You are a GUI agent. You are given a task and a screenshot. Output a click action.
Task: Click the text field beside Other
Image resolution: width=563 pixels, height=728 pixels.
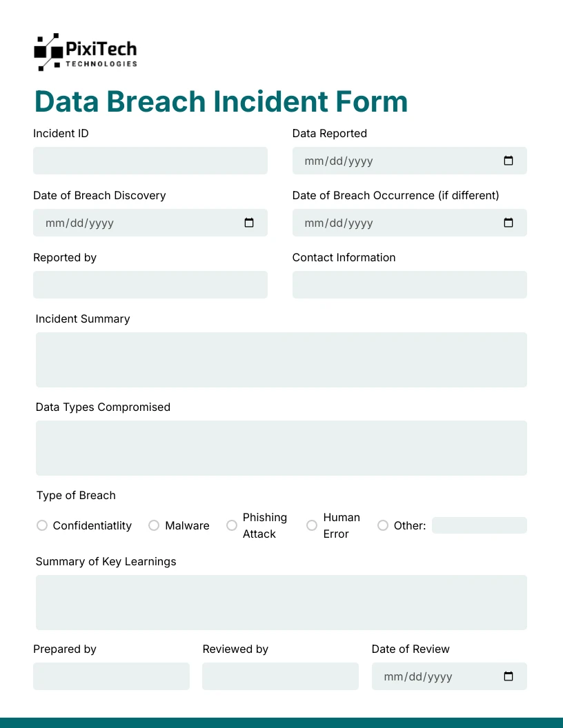[479, 525]
